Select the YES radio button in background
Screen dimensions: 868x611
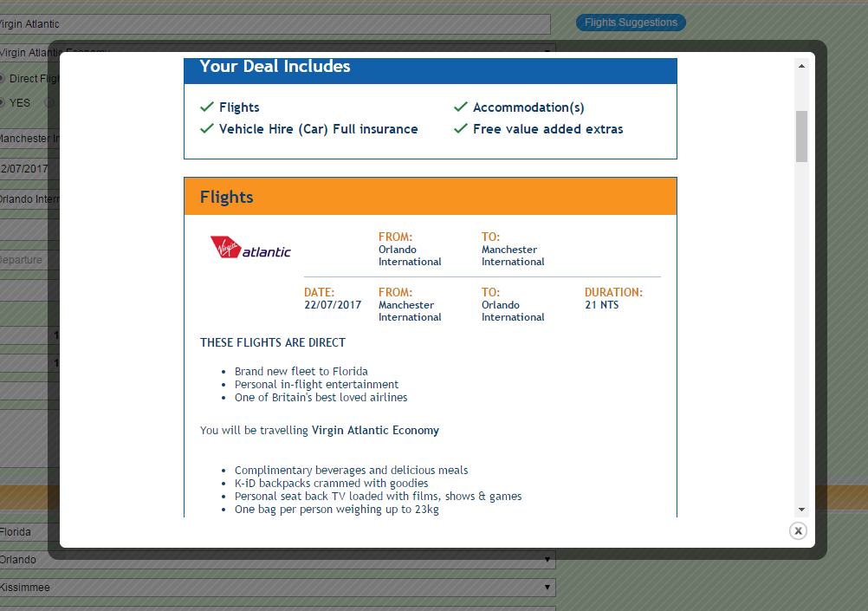click(x=3, y=102)
